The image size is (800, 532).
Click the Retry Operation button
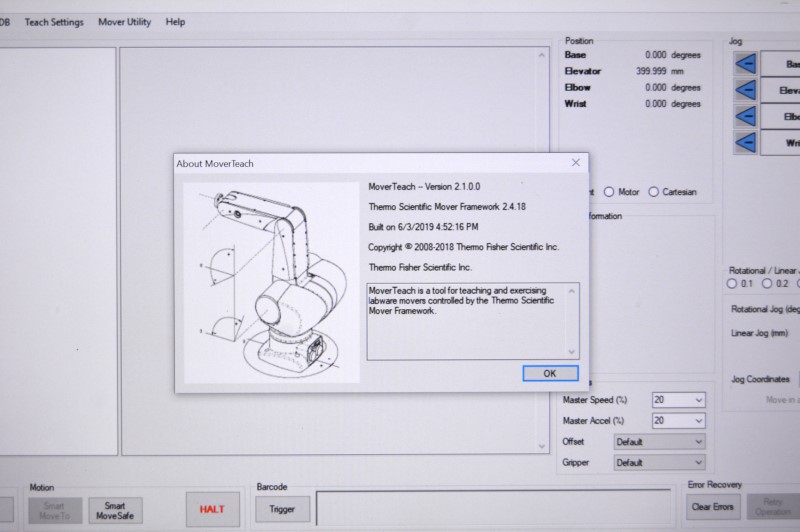pos(773,507)
